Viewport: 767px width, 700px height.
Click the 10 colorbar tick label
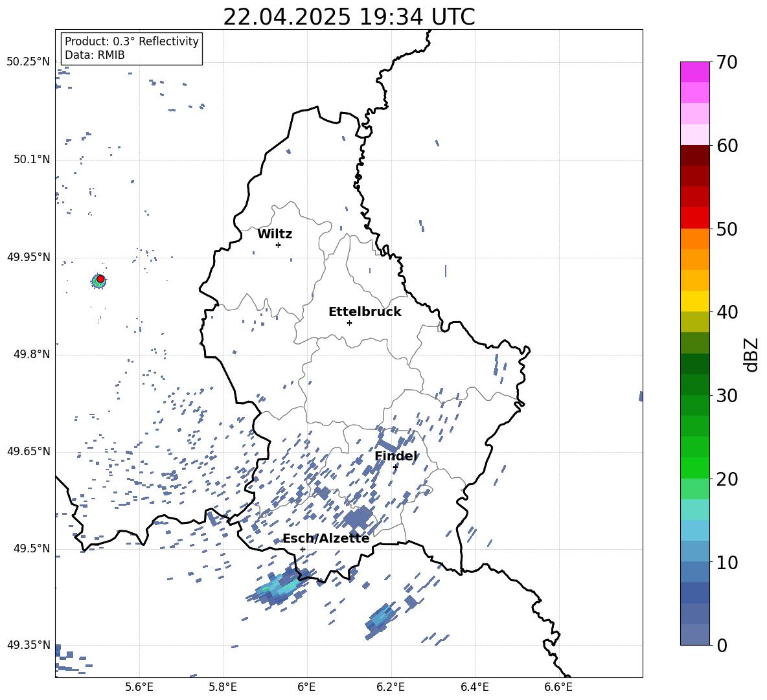click(x=727, y=562)
